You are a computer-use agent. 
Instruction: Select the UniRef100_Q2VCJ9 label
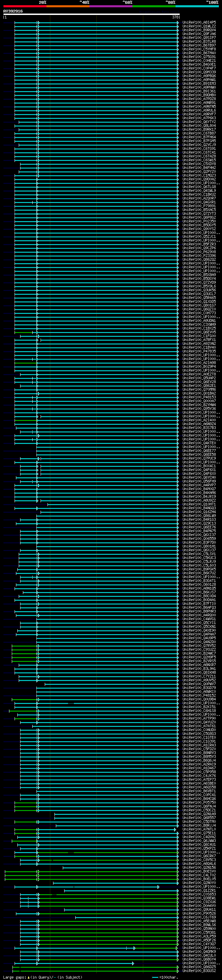pyautogui.click(x=199, y=145)
